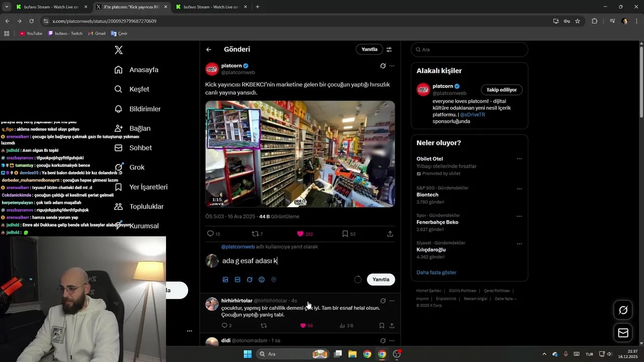644x362 pixels.
Task: Open @xDriveTR link in bio
Action: point(472,115)
